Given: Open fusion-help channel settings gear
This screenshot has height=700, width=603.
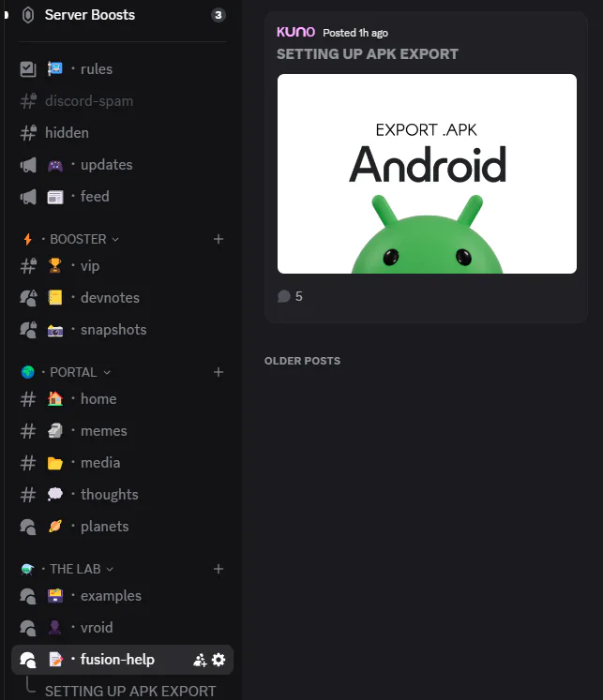Looking at the screenshot, I should coord(219,660).
